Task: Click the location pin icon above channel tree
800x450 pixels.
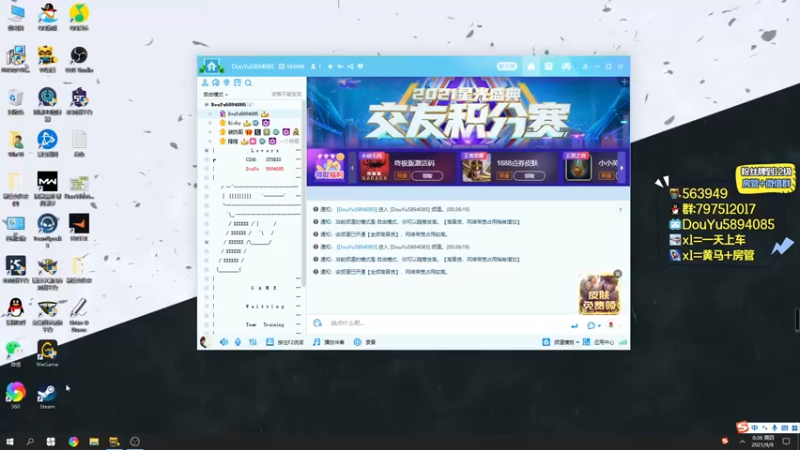Action: coord(227,83)
